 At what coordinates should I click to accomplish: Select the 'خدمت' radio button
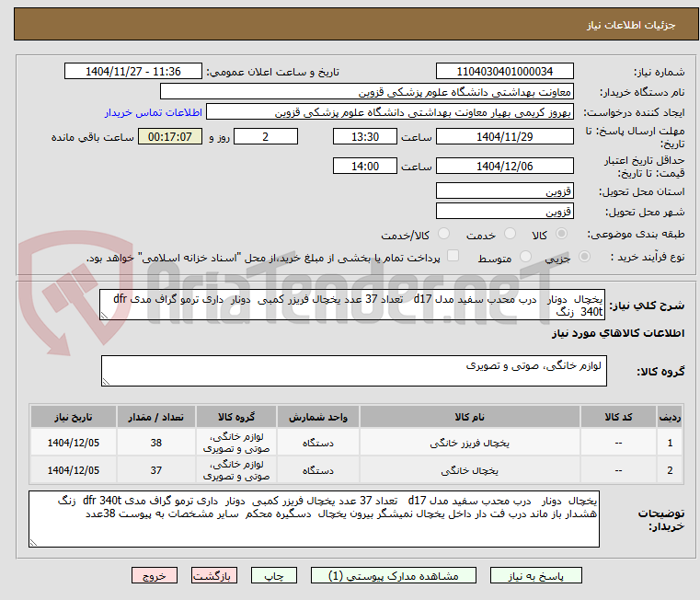510,234
